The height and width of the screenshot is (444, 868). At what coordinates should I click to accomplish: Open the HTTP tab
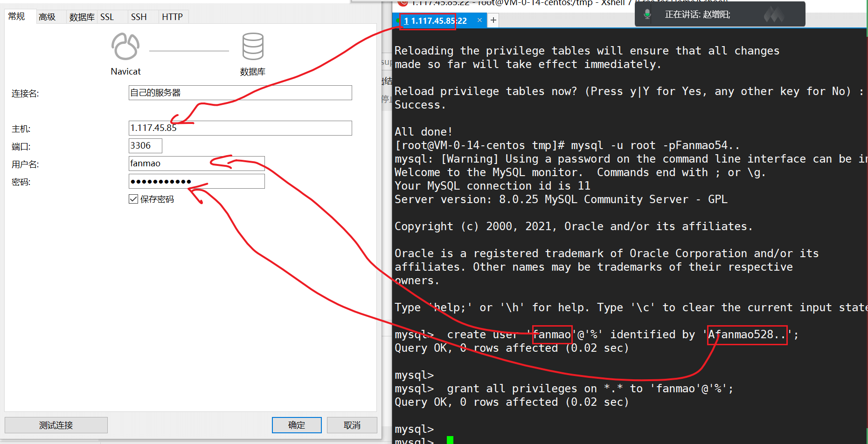pos(172,17)
